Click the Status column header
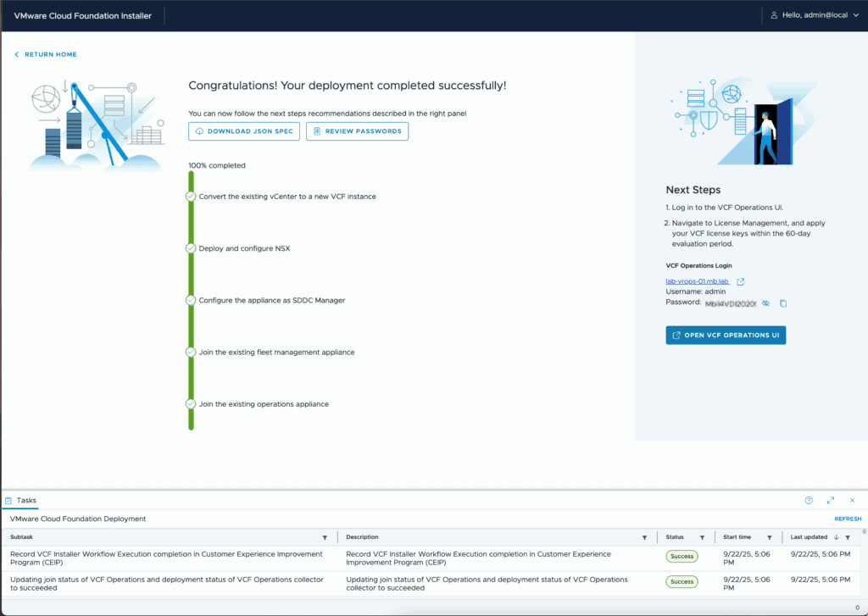 674,537
